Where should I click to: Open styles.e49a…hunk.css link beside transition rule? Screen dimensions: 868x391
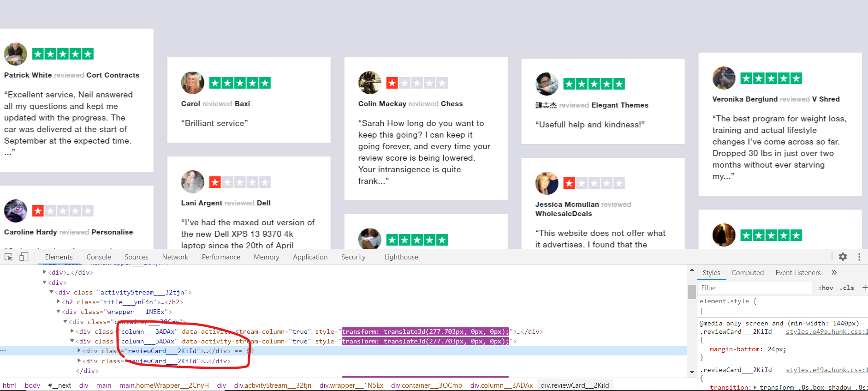point(826,370)
